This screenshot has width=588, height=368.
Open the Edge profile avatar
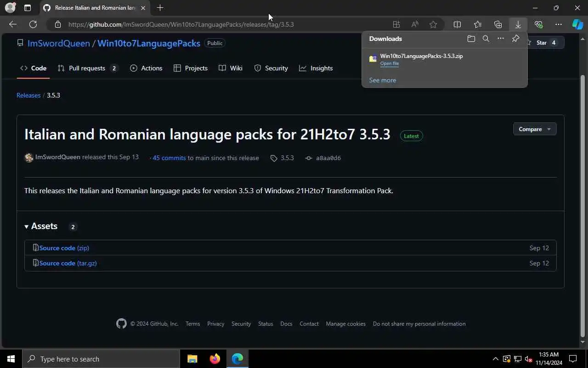[10, 8]
